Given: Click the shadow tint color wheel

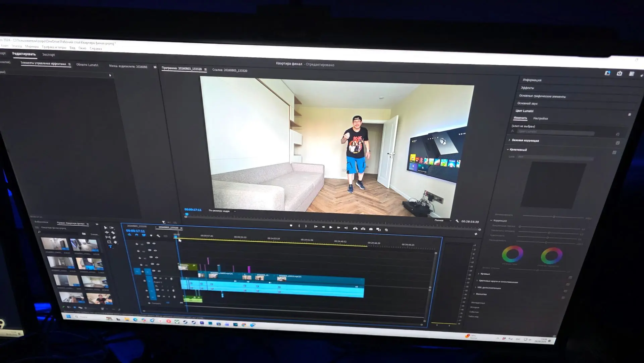Looking at the screenshot, I should (512, 254).
